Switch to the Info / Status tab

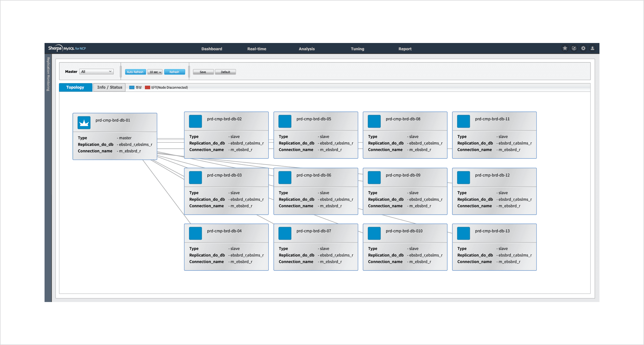[x=109, y=87]
